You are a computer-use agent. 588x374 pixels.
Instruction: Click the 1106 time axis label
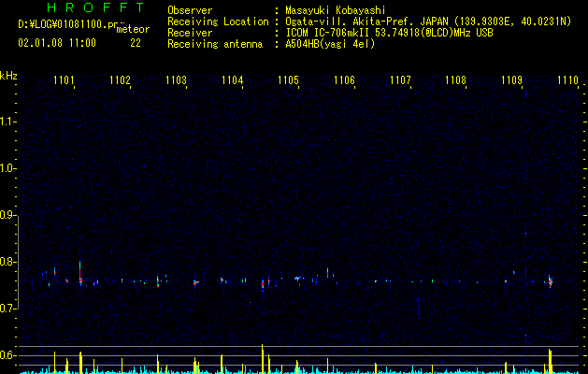point(344,79)
